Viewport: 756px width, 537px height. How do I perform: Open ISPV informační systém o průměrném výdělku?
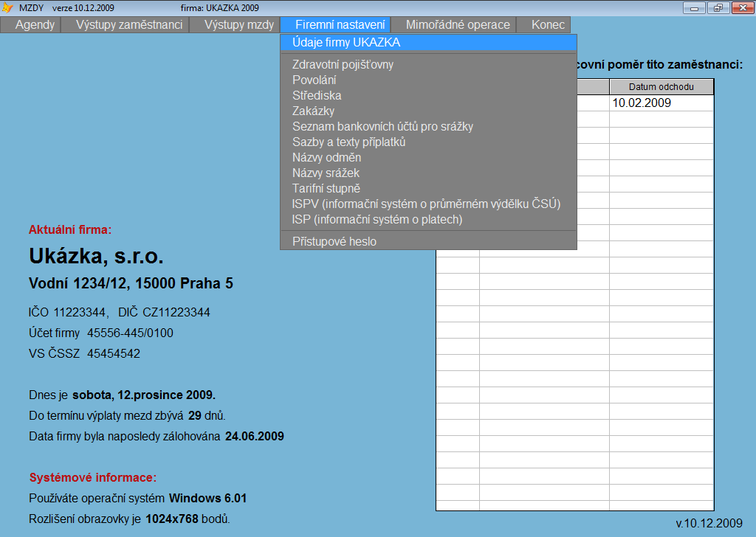[428, 204]
